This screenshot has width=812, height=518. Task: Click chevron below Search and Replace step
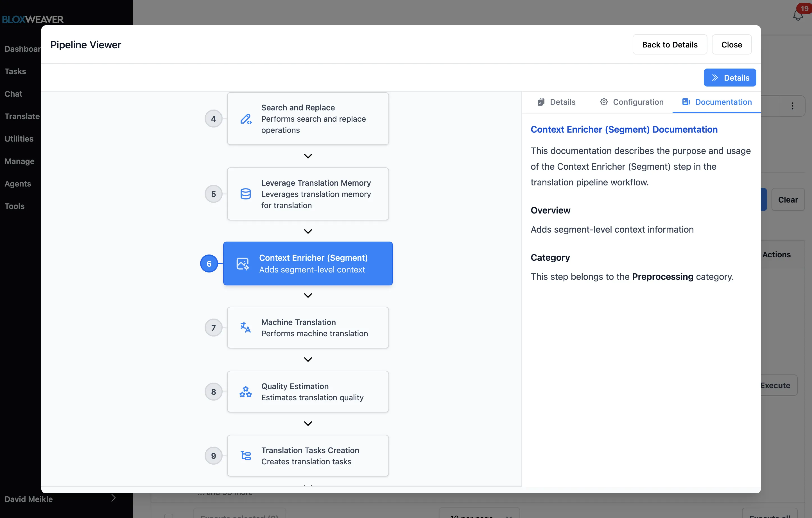pyautogui.click(x=308, y=156)
